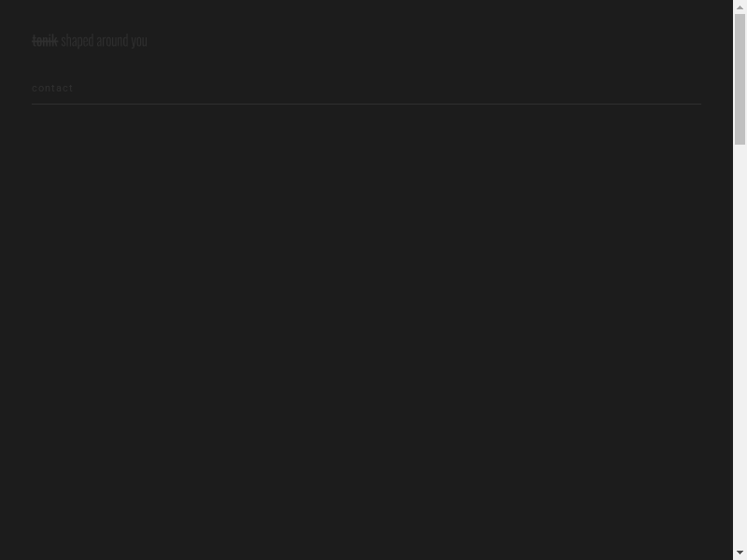
Task: Open the contact page link
Action: (52, 88)
